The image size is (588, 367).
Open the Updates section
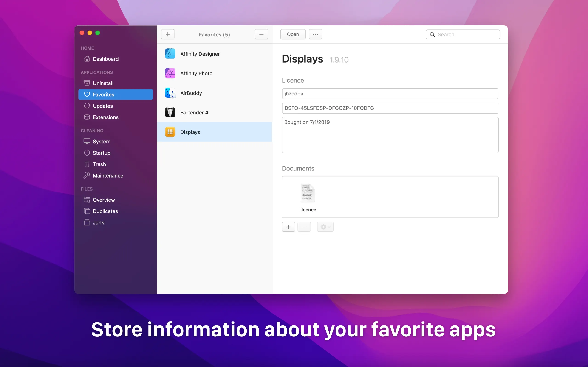(102, 106)
